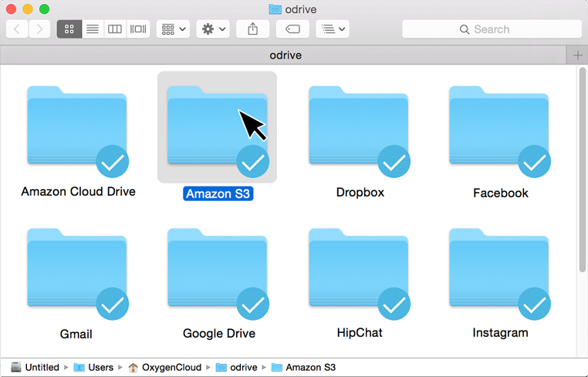The width and height of the screenshot is (588, 377).
Task: Click the Search field
Action: click(x=492, y=29)
